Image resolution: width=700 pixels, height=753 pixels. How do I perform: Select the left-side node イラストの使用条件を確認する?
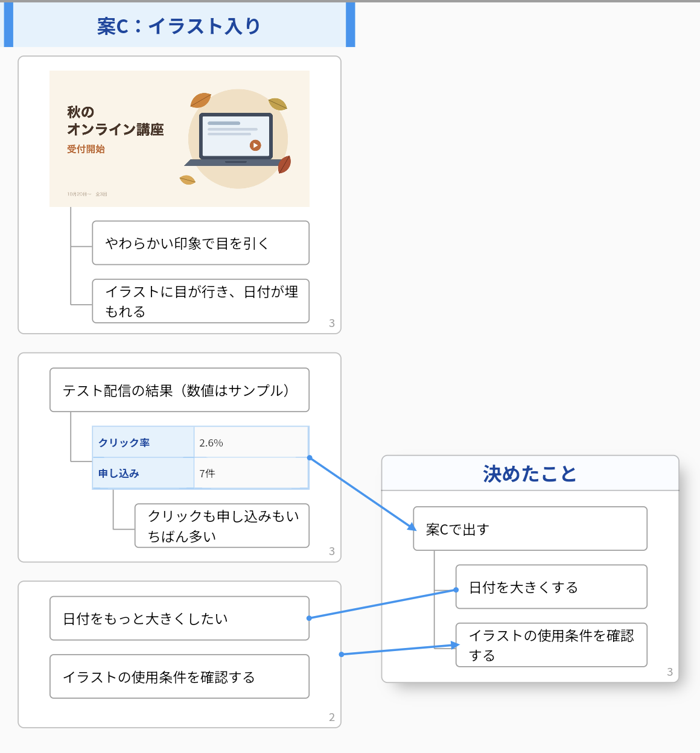tap(179, 677)
